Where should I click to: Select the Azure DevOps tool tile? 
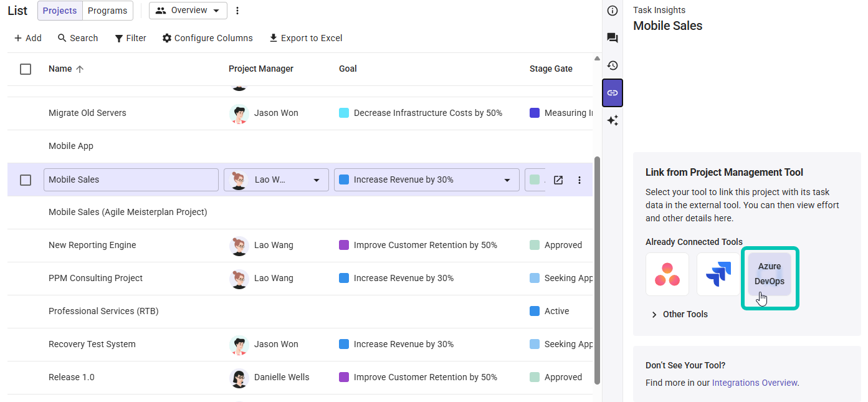coord(770,274)
